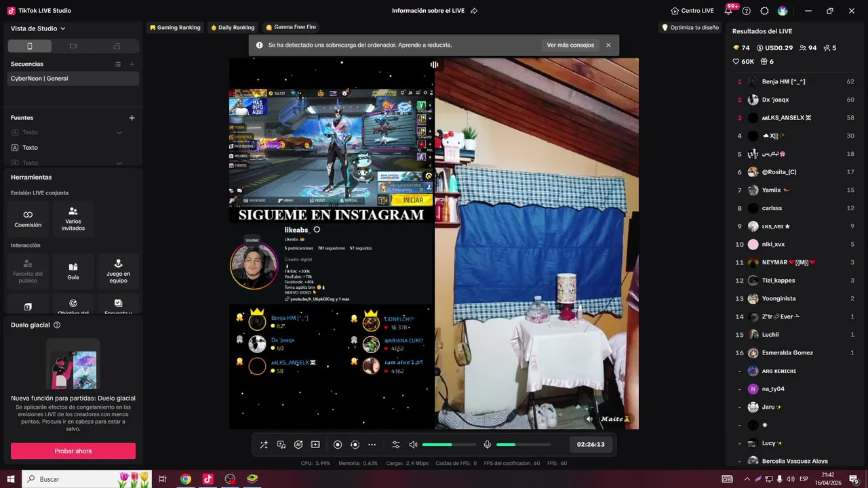The image size is (868, 488).
Task: Open Chrome from the taskbar
Action: (x=186, y=479)
